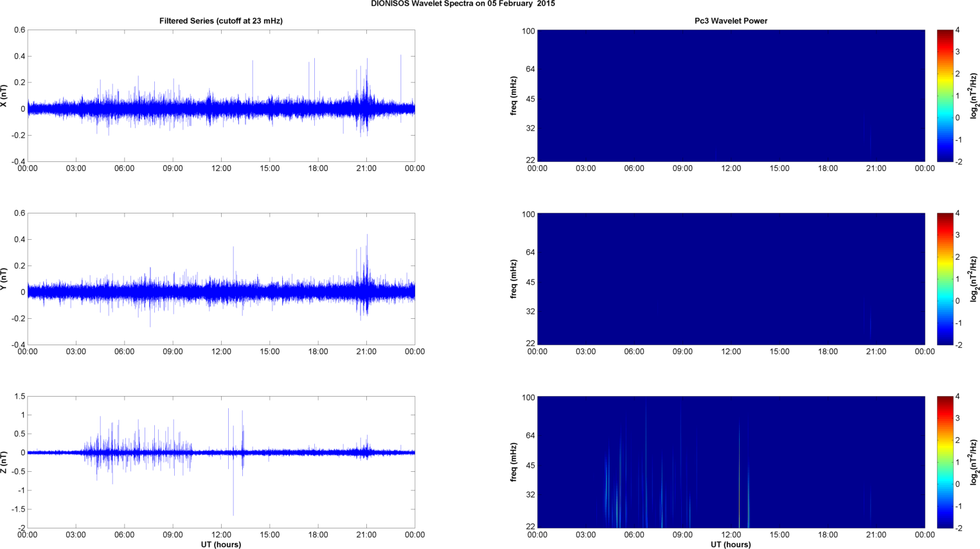Click 'freq (mHz)' label of the Y-component spectrogram
Image resolution: width=980 pixels, height=549 pixels.
514,279
